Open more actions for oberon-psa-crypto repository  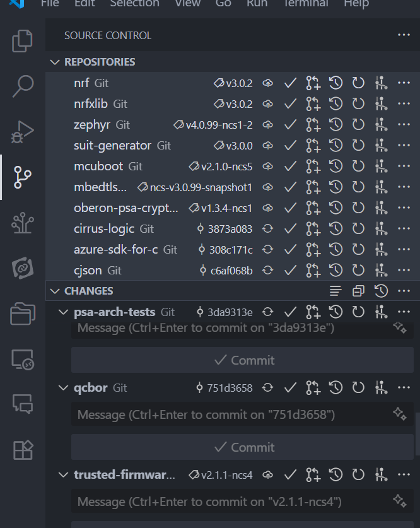(404, 208)
